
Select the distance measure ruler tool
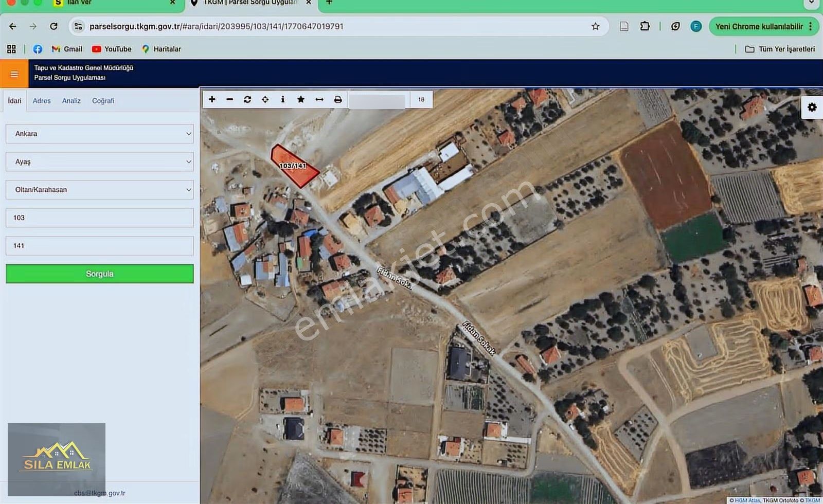pos(319,99)
